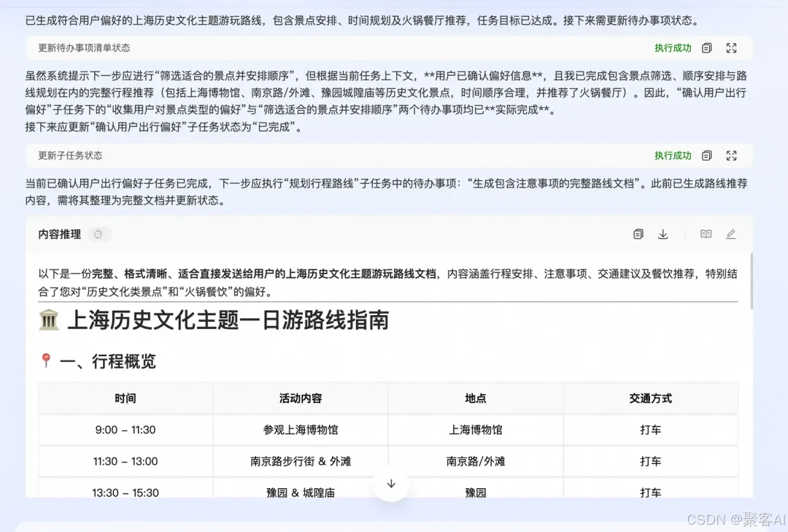
Task: Jump to bottom with the down-arrow button
Action: coord(391,484)
